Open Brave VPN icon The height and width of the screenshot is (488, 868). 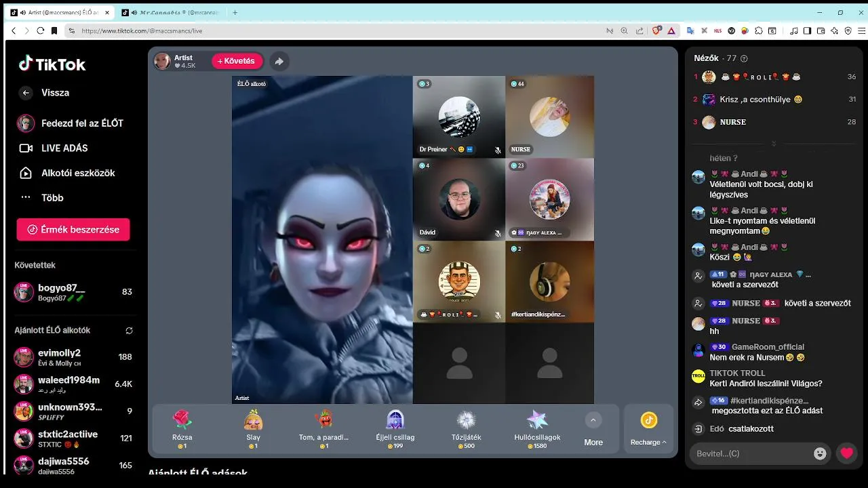[848, 30]
